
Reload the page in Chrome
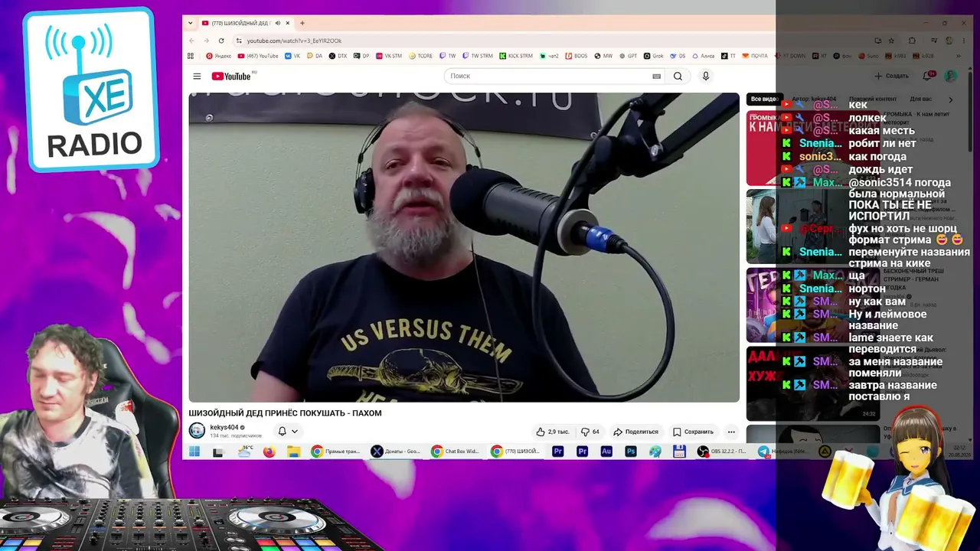coord(221,41)
